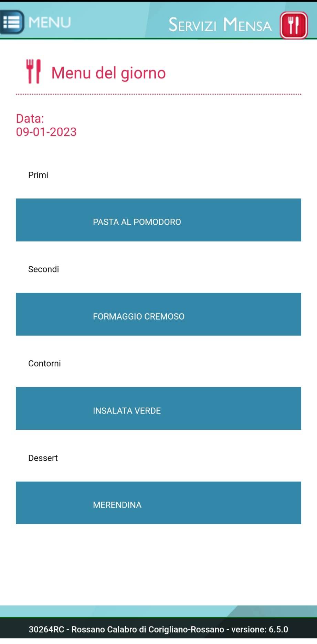Select the date 09-01-2023
This screenshot has height=644, width=317.
(x=46, y=132)
